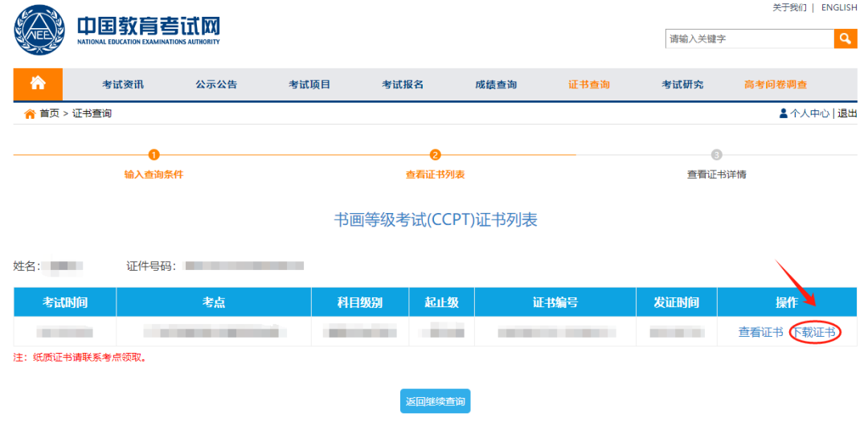868x426 pixels.
Task: Click the 证书编号 column header
Action: click(x=555, y=302)
